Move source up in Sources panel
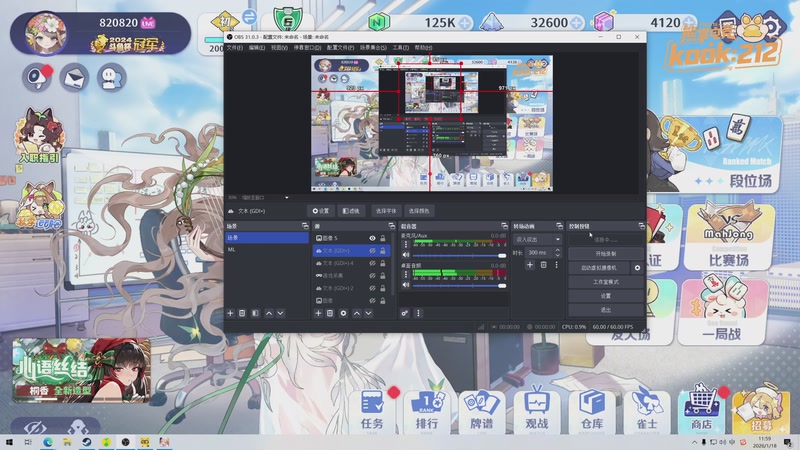 pos(357,313)
